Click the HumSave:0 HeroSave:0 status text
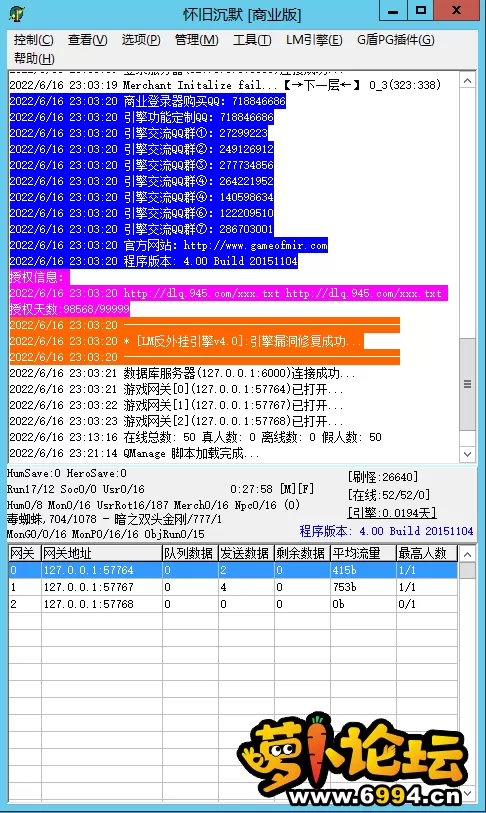The width and height of the screenshot is (486, 813). point(66,473)
